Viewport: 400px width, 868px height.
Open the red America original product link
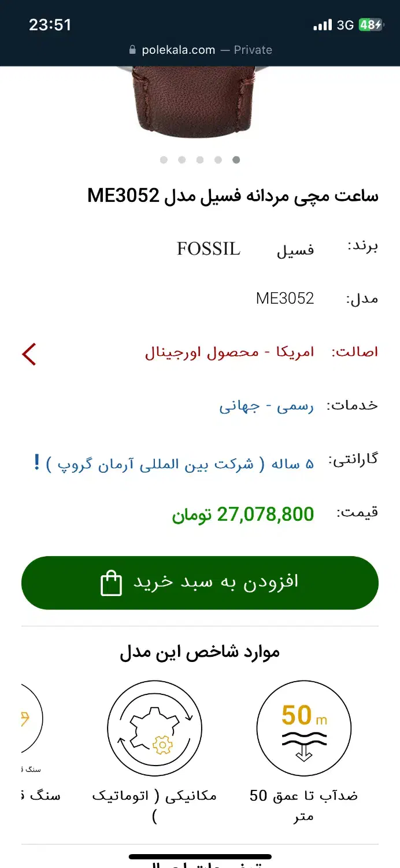[x=229, y=352]
